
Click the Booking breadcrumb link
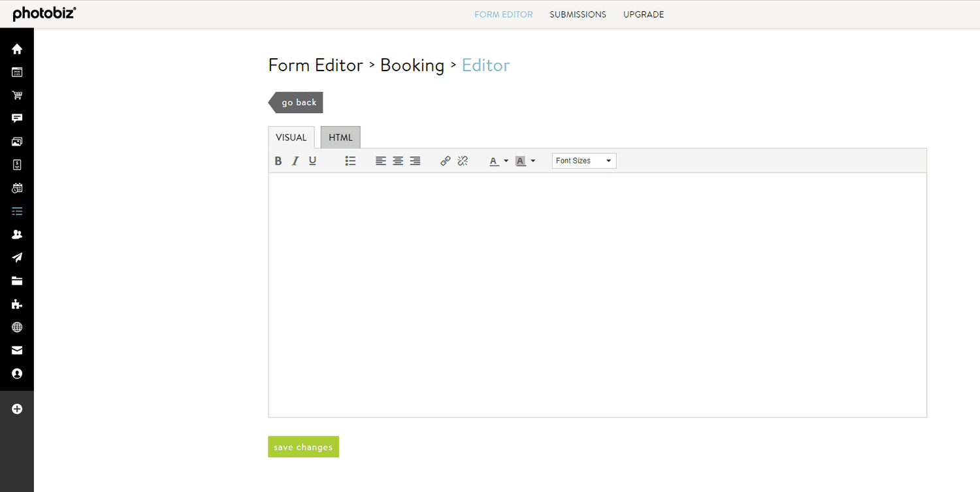click(412, 65)
